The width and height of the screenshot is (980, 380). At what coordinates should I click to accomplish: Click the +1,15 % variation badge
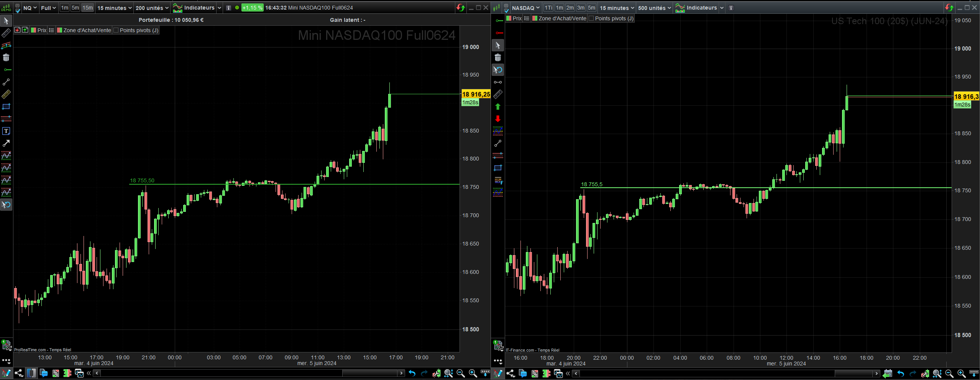pyautogui.click(x=252, y=8)
